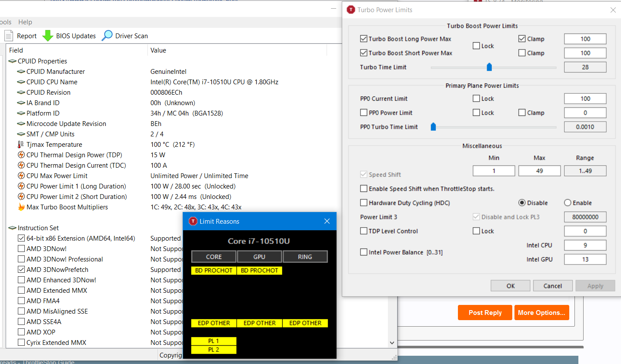Screen dimensions: 621x364
Task: Enable the PP0 Power Limit checkbox
Action: (x=364, y=113)
